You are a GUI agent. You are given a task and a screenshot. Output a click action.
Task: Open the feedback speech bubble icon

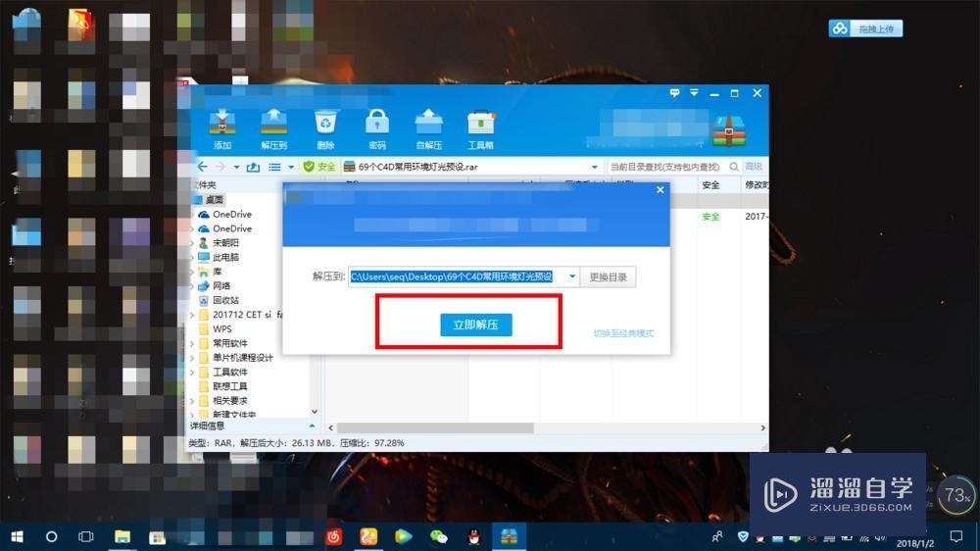674,93
